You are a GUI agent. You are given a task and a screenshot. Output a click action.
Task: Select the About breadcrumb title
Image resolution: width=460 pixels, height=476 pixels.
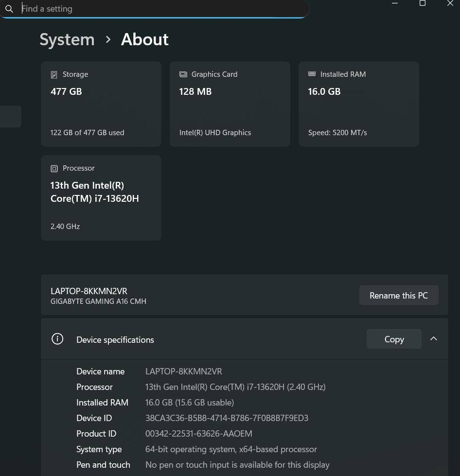click(144, 39)
